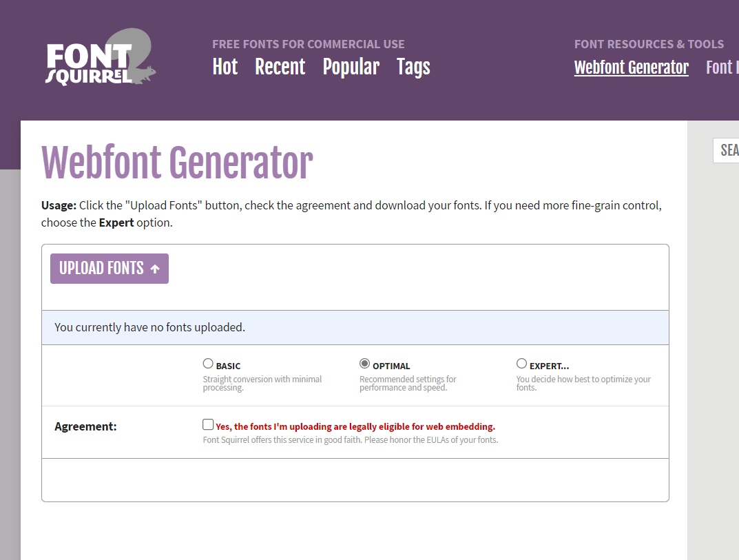Open the Popular fonts list
The image size is (739, 560).
pos(351,67)
